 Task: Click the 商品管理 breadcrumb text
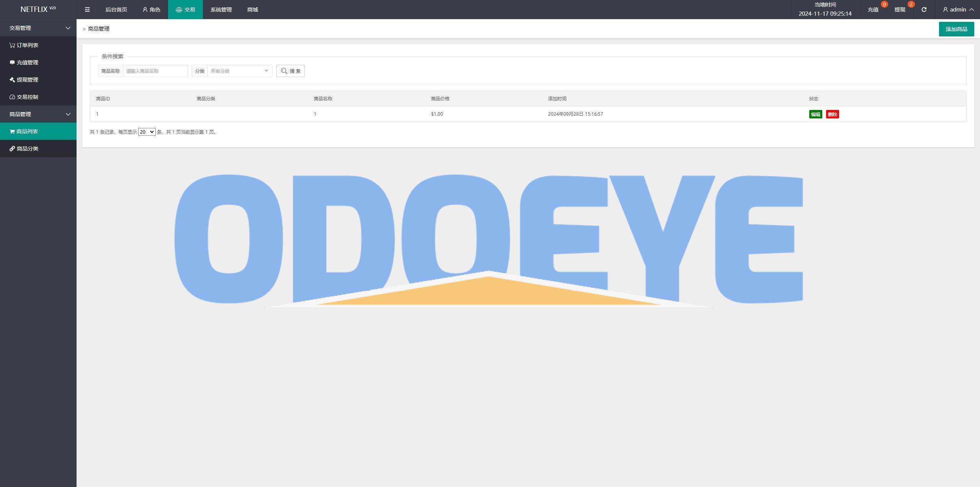(99, 29)
